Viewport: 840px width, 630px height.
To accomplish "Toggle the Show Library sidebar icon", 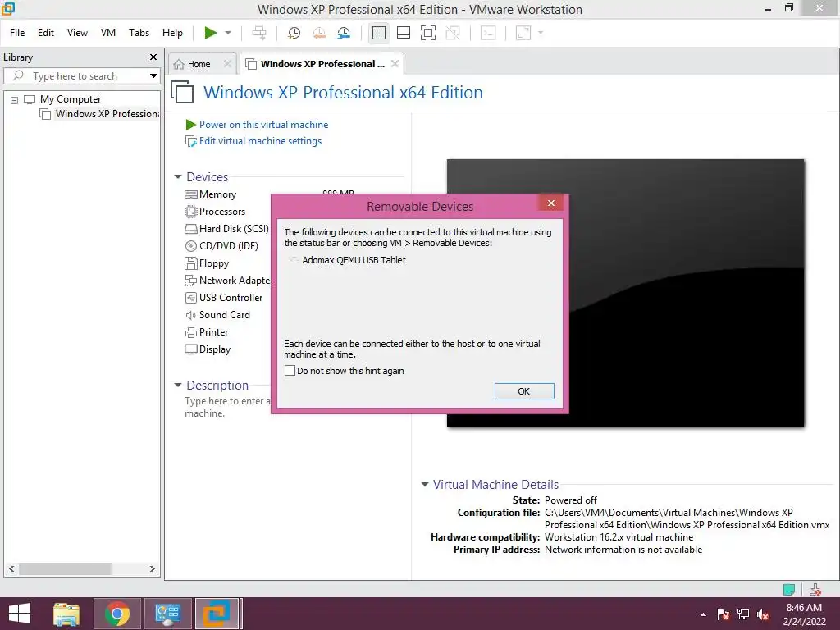I will tap(379, 33).
